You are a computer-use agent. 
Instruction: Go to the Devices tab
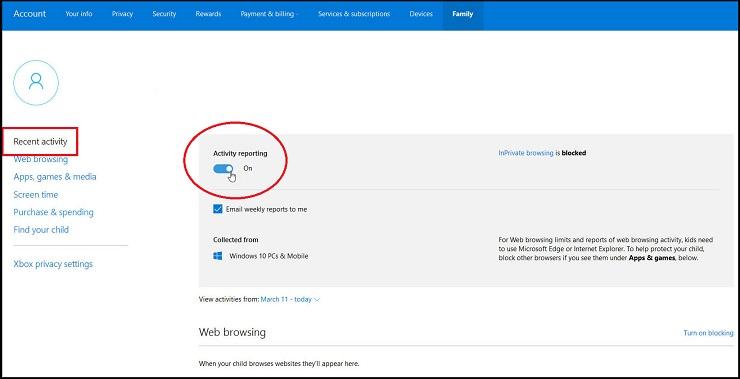421,14
